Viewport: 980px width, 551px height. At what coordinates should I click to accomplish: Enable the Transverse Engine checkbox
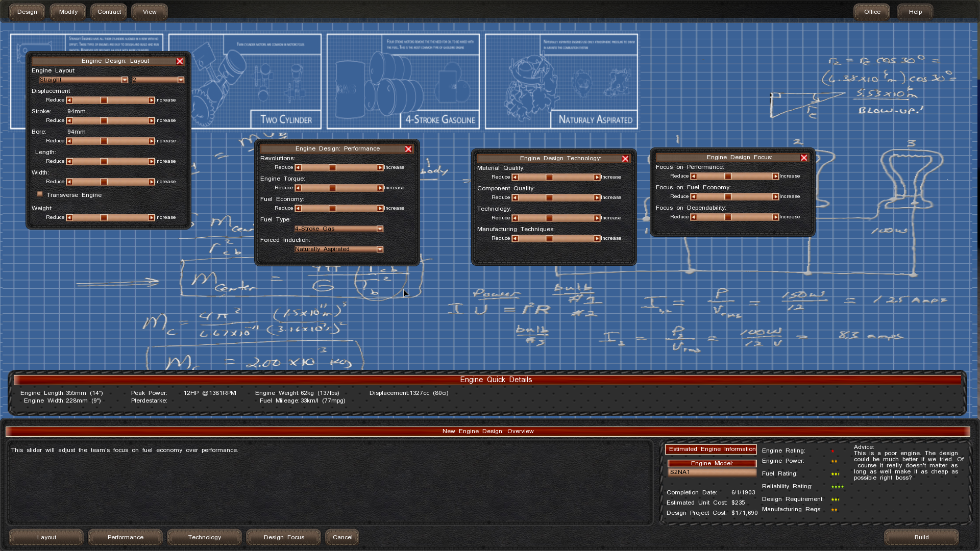tap(40, 194)
